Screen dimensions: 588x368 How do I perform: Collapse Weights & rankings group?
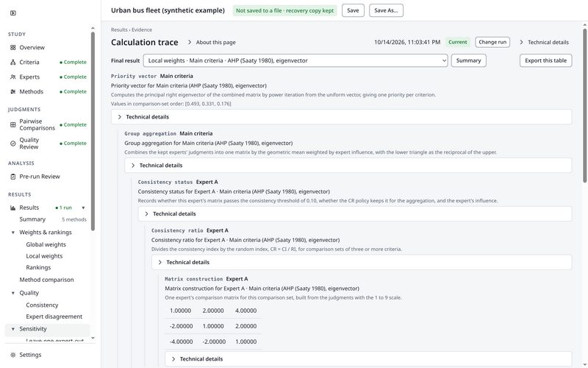pyautogui.click(x=13, y=233)
